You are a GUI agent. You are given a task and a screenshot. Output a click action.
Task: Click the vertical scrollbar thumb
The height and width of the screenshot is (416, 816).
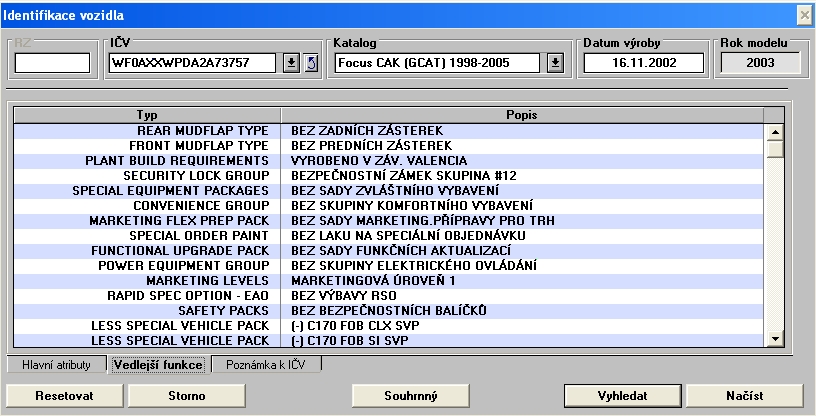774,149
